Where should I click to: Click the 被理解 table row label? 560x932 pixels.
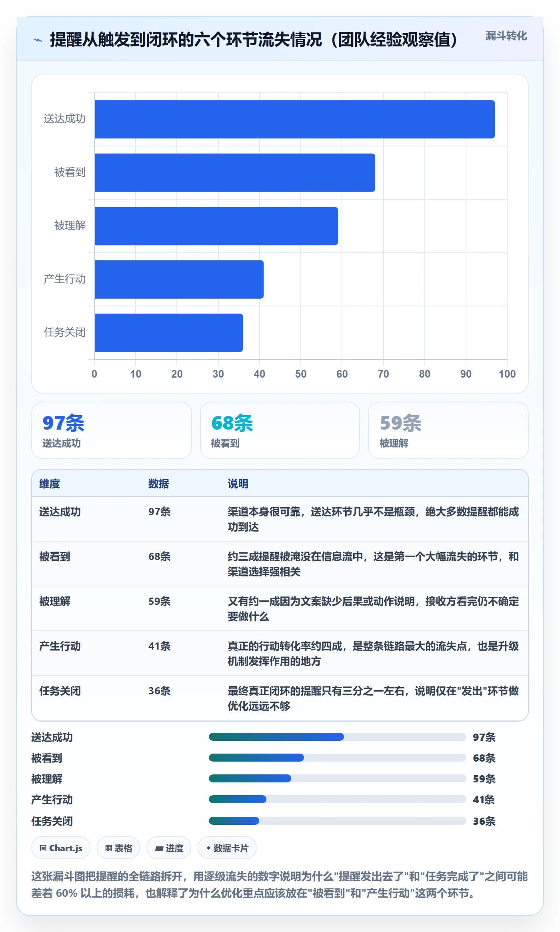tap(55, 601)
